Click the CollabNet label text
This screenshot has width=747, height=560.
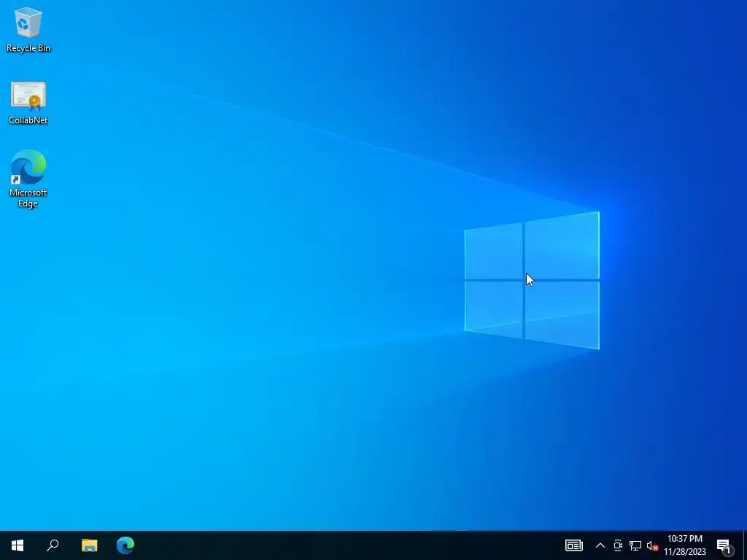pyautogui.click(x=28, y=120)
